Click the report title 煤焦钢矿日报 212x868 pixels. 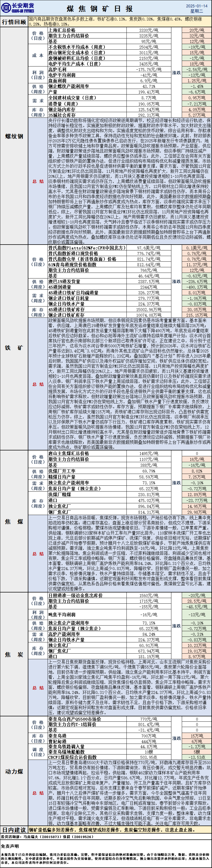click(100, 9)
